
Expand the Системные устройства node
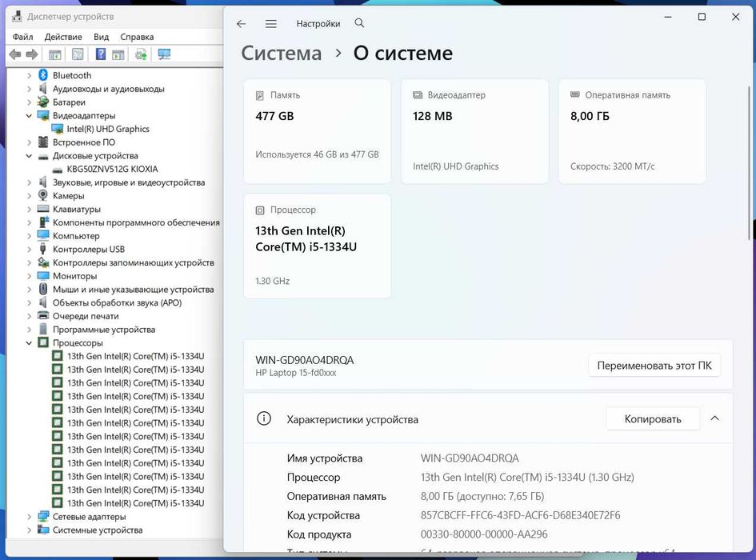29,530
